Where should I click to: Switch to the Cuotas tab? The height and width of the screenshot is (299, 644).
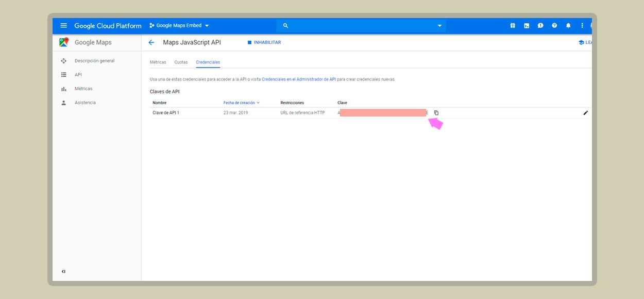(181, 62)
